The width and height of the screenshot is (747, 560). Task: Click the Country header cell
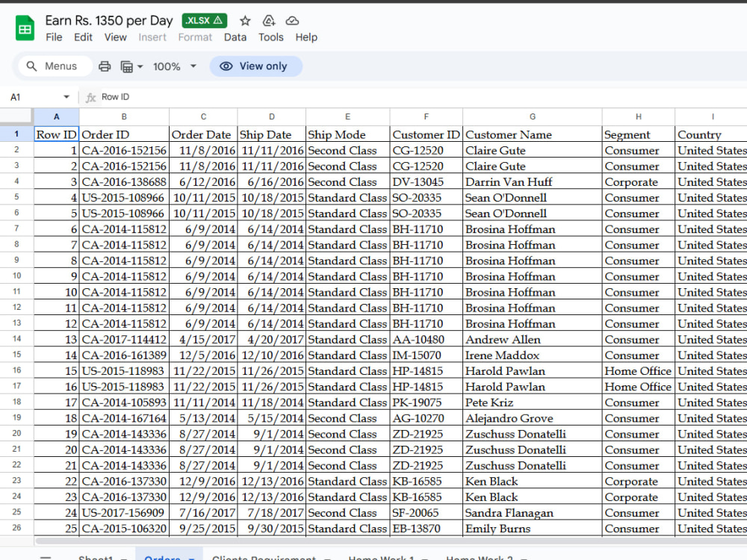pos(711,134)
